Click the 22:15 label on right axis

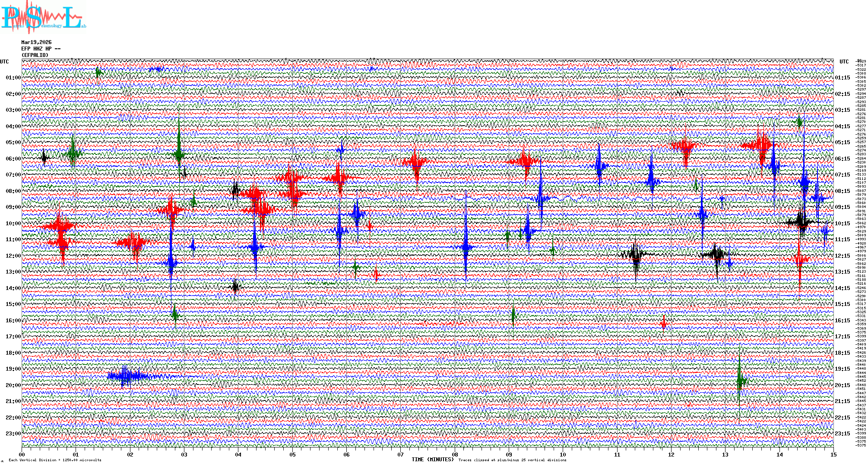(x=842, y=418)
